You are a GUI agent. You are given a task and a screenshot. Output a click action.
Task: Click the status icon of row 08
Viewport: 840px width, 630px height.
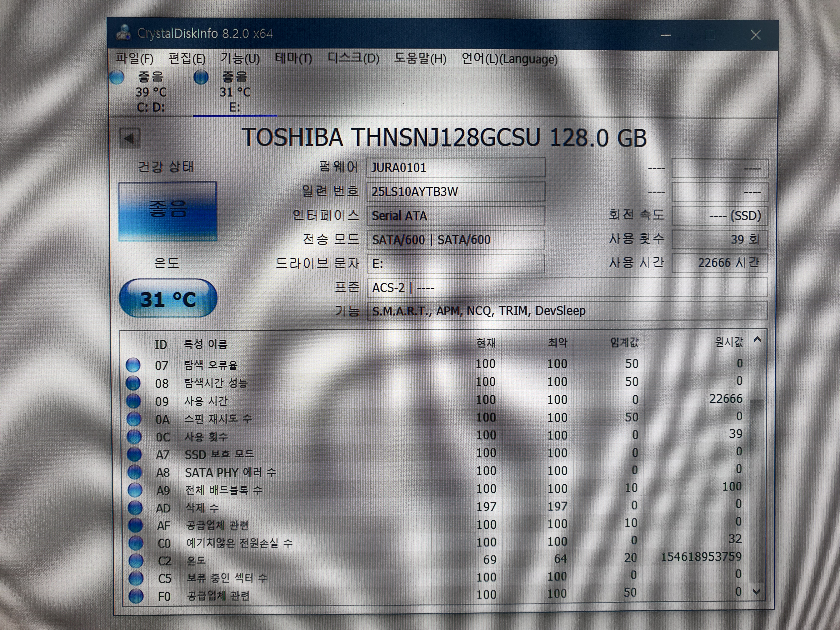tap(133, 383)
